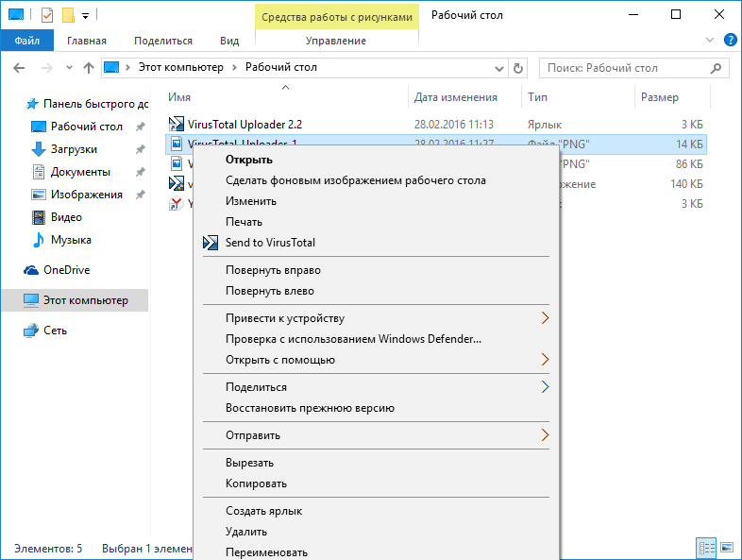Click the Send to VirusTotal icon in context menu
Viewport: 742px width, 560px height.
[211, 243]
